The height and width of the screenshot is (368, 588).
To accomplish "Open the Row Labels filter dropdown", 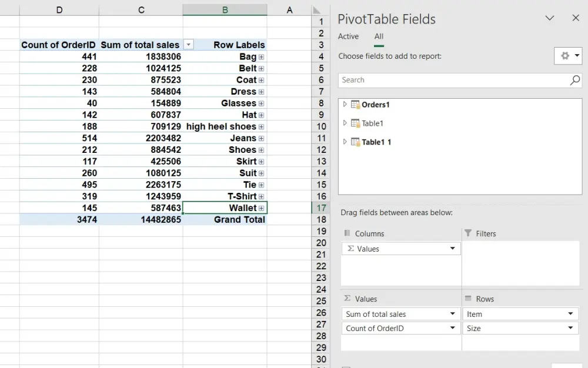I will (x=189, y=45).
